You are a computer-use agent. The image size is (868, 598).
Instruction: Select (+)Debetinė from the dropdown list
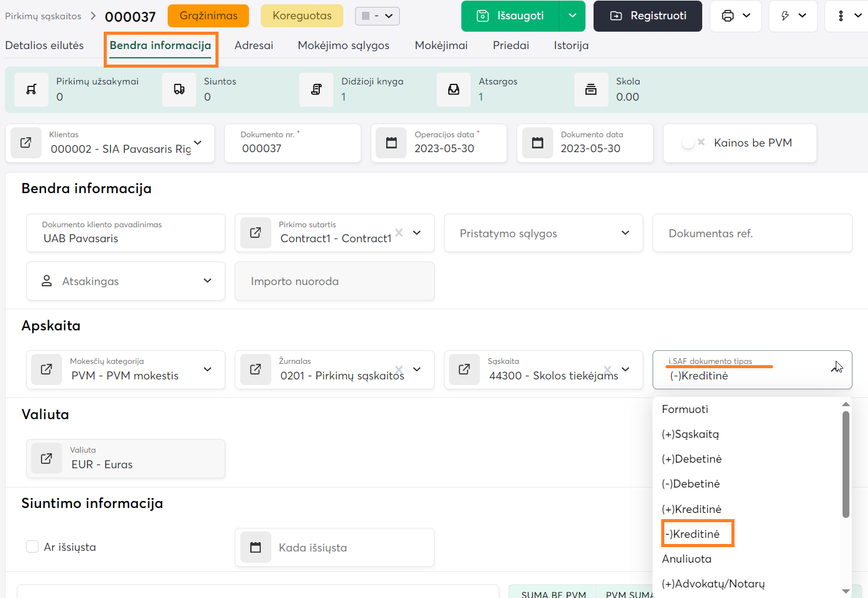pos(692,459)
